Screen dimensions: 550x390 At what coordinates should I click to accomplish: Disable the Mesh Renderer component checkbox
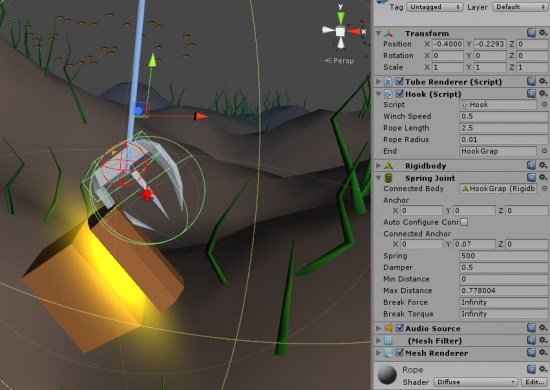[400, 352]
